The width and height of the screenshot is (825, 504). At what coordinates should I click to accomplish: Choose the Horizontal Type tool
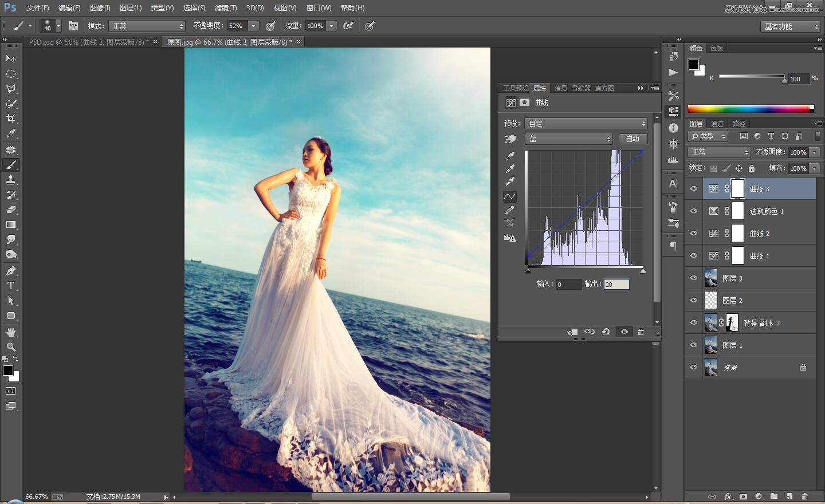11,286
